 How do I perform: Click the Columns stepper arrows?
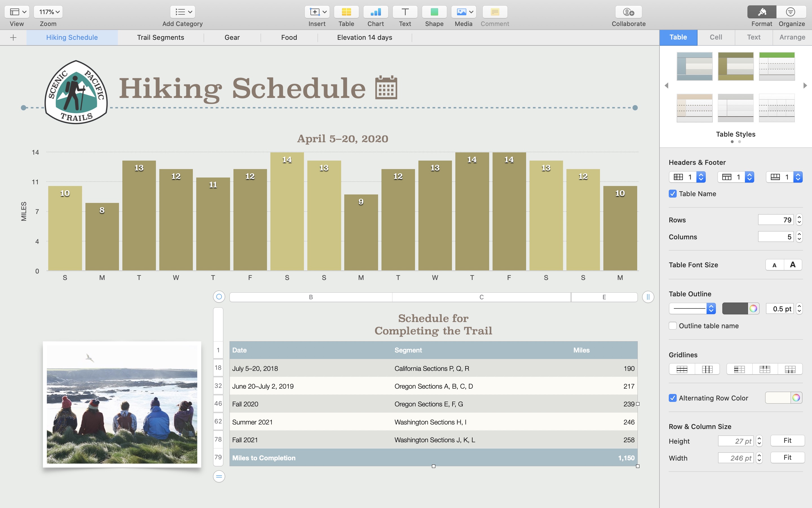pyautogui.click(x=799, y=237)
